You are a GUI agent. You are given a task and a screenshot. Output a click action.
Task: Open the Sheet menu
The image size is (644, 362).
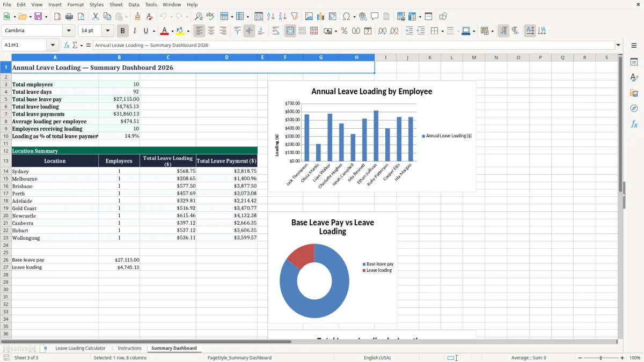116,4
